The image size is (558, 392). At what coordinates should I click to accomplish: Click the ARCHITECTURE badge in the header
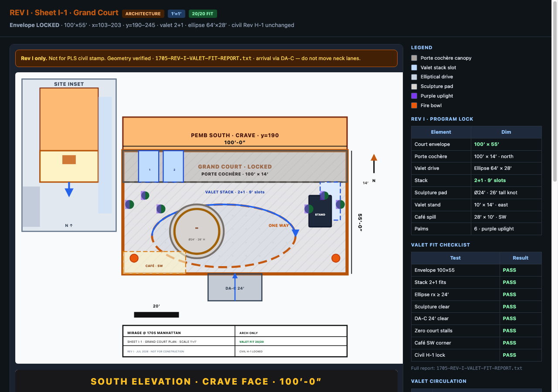point(143,14)
